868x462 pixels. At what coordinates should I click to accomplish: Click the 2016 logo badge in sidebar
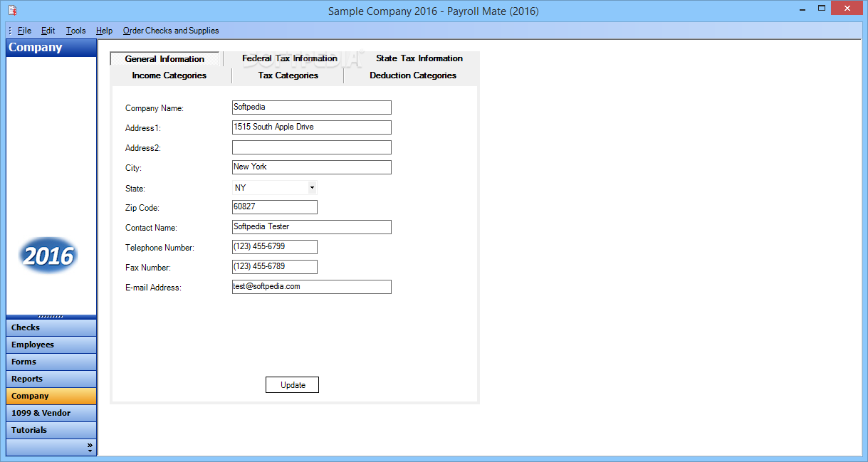click(48, 256)
